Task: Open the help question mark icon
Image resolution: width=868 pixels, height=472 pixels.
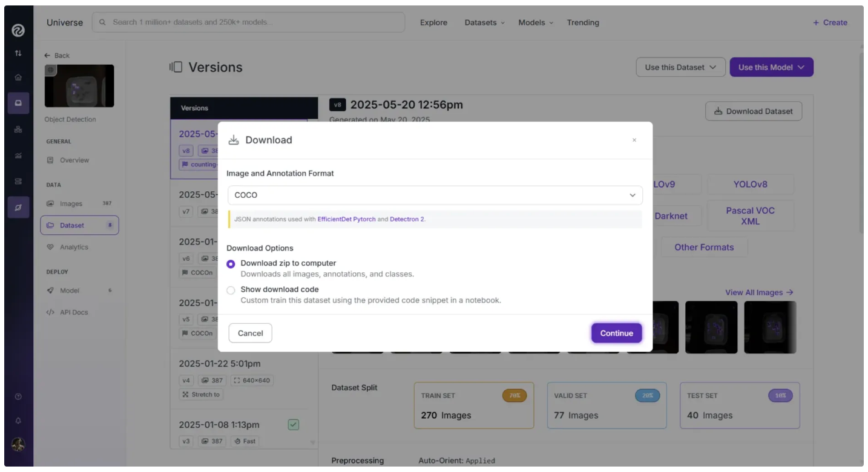Action: [18, 396]
